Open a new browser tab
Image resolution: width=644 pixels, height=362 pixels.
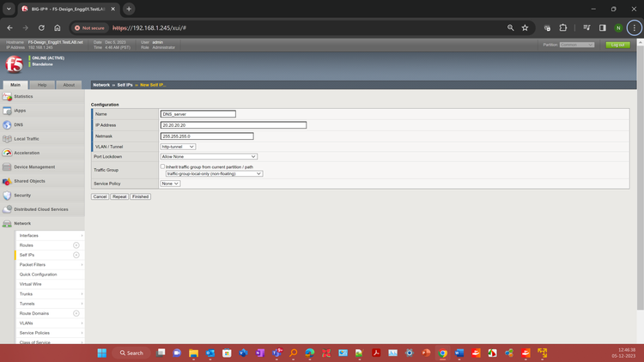129,9
